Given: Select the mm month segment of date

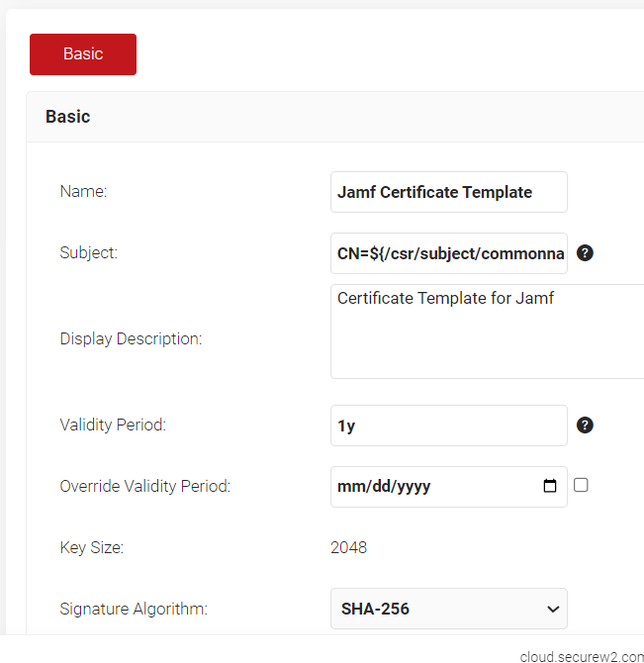Looking at the screenshot, I should point(350,487).
